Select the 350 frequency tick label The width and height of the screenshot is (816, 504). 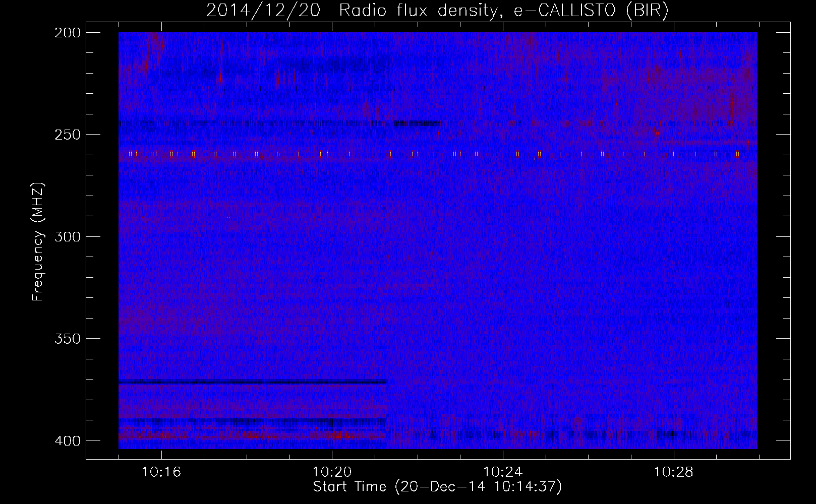67,338
